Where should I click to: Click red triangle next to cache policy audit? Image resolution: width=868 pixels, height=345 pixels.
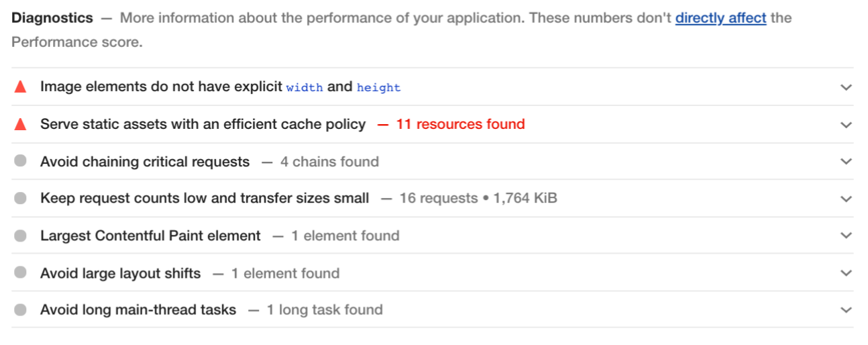[20, 124]
